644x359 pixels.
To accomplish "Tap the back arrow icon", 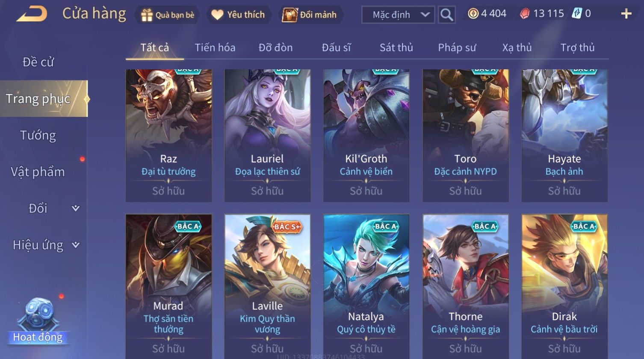I will coord(32,14).
